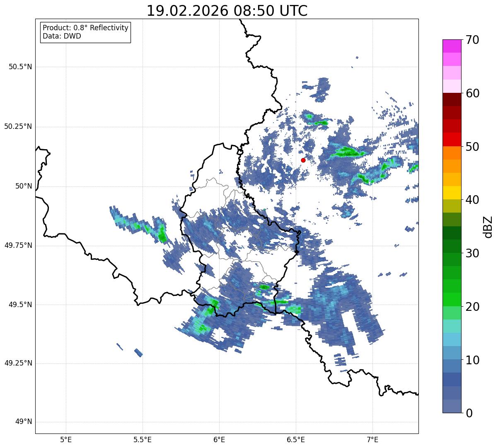The height and width of the screenshot is (448, 498).
Task: Click the 49°N latitude label
Action: point(23,422)
